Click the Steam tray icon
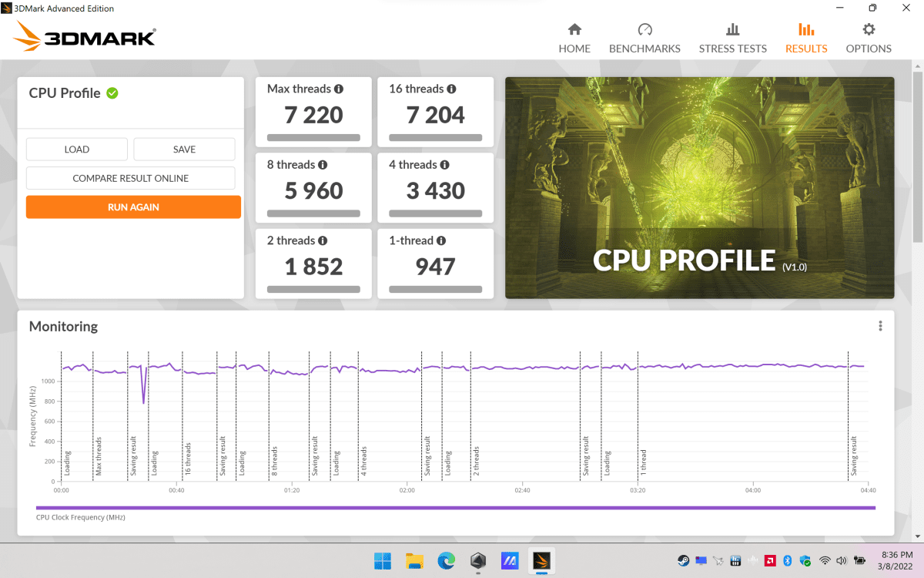Screen dimensions: 924x578 pos(683,560)
